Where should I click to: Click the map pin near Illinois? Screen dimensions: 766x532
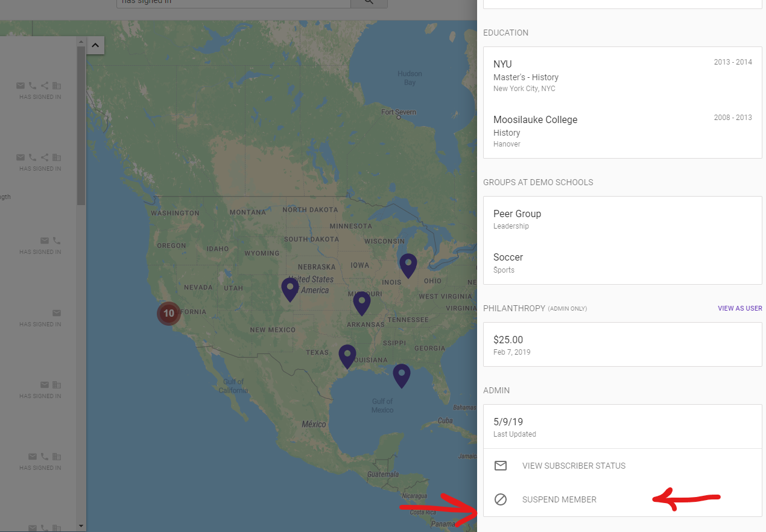point(408,264)
